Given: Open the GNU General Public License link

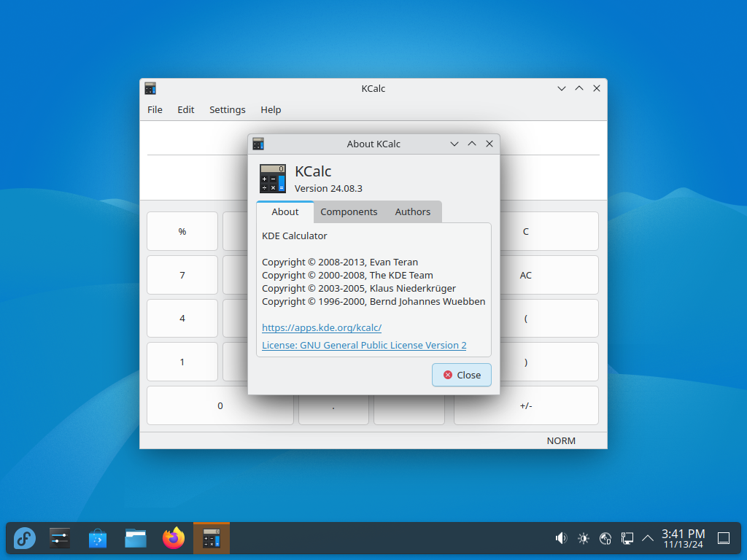Looking at the screenshot, I should 364,345.
